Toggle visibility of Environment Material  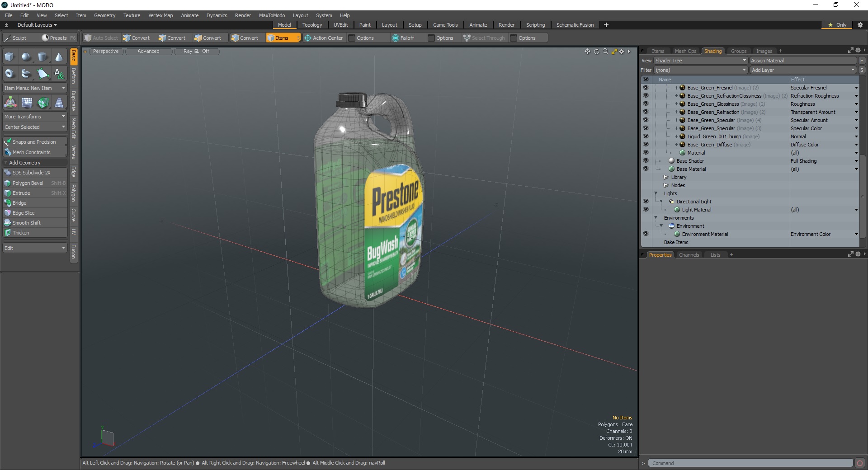tap(646, 234)
